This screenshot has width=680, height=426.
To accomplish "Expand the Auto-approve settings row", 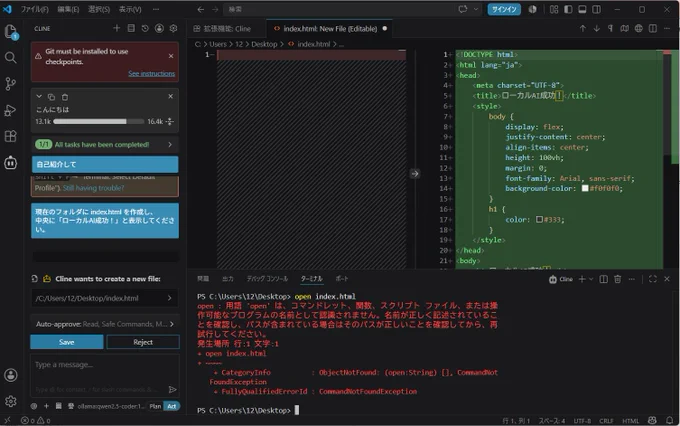I will (x=105, y=324).
